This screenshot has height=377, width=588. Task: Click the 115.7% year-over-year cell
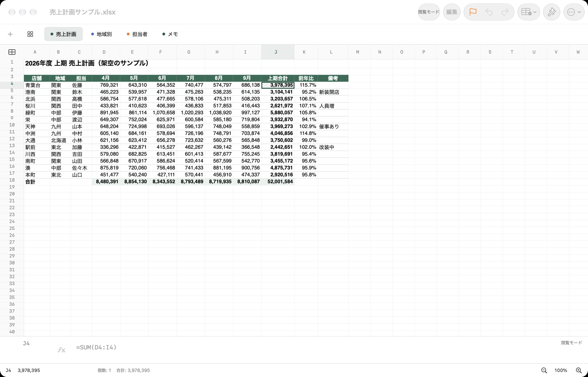point(306,85)
